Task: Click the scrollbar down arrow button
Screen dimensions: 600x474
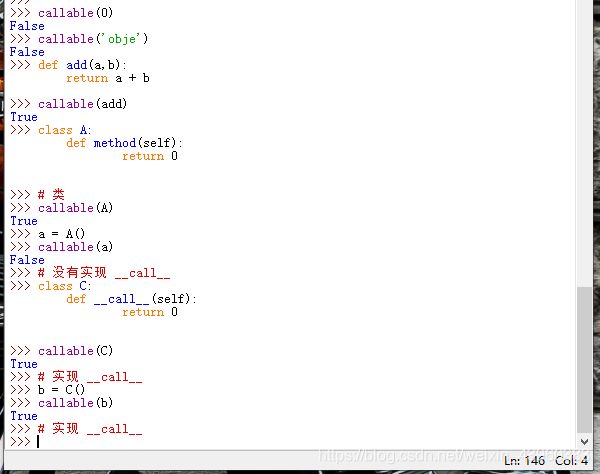Action: coord(585,441)
